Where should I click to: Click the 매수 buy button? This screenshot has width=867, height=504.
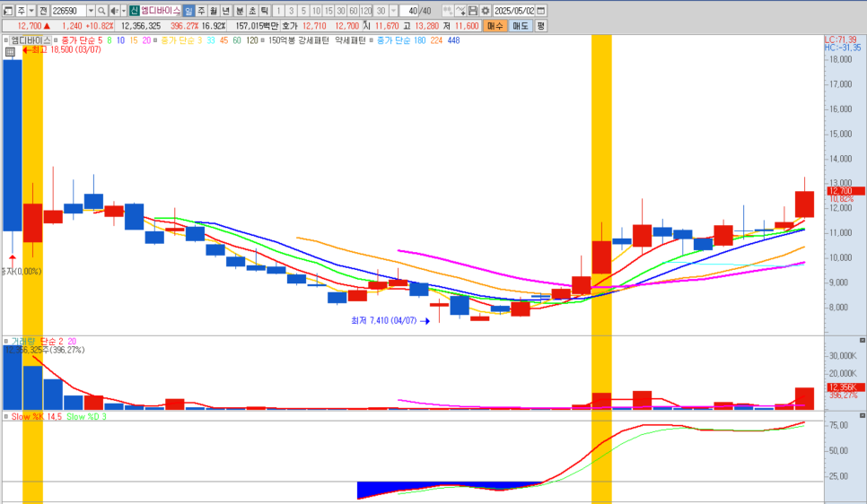(495, 25)
